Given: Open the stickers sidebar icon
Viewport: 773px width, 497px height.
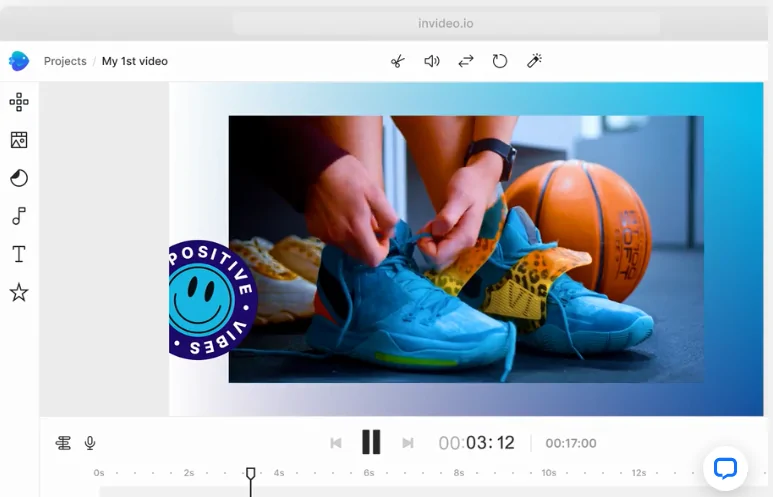Looking at the screenshot, I should click(x=19, y=178).
